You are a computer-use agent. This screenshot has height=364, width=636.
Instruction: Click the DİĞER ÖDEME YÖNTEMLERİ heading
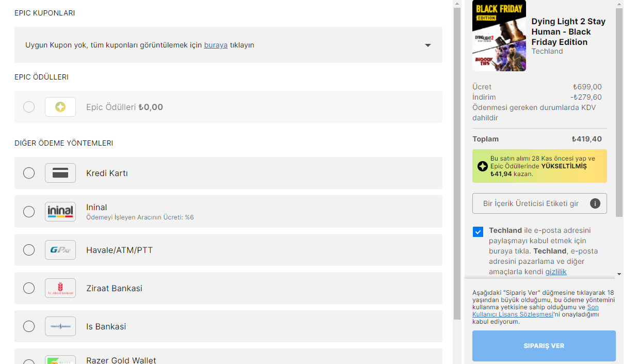click(64, 143)
